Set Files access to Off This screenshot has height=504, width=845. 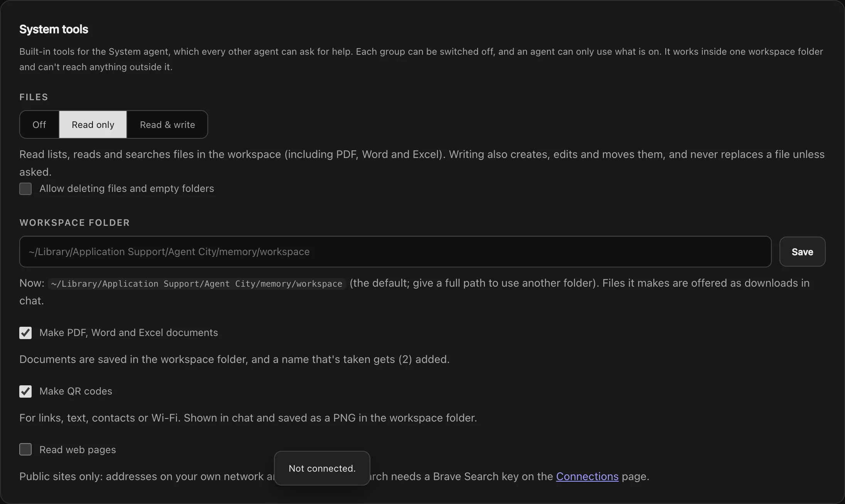click(39, 124)
